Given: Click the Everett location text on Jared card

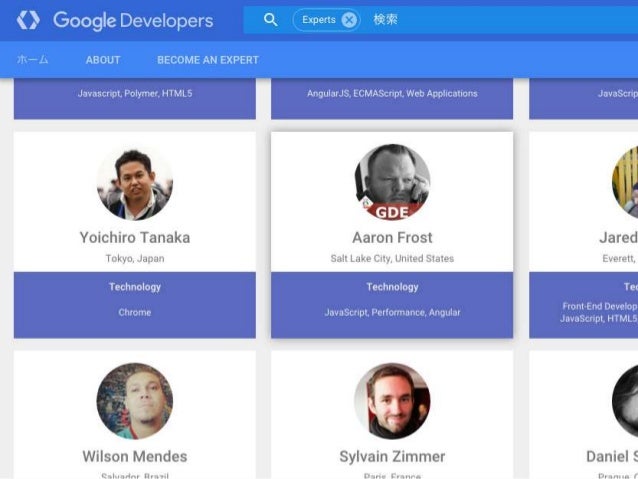Looking at the screenshot, I should (x=620, y=258).
